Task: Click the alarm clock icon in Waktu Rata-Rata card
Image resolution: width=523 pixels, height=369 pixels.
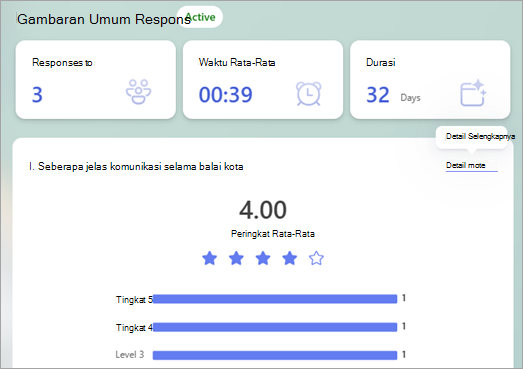Action: point(309,94)
